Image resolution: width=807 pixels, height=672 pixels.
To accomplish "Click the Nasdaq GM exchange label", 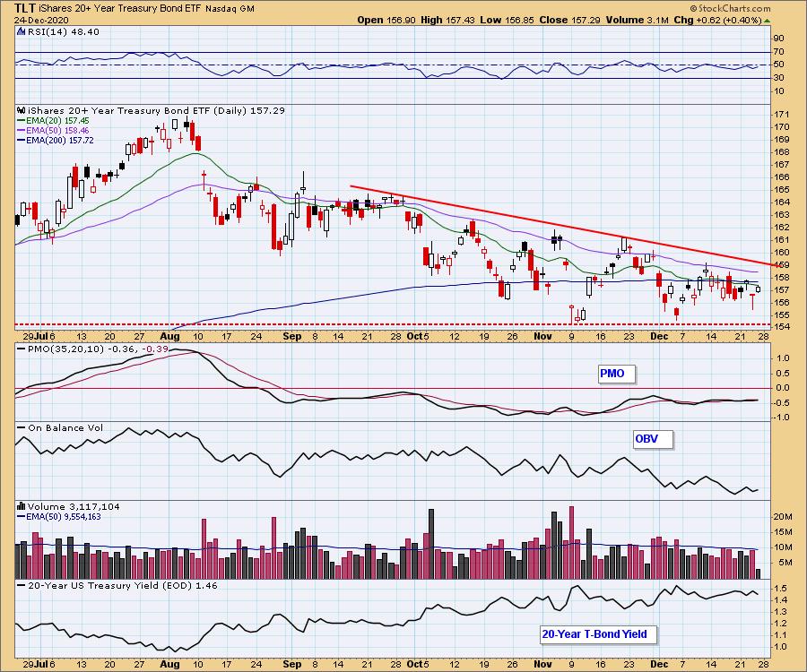I will [x=229, y=9].
